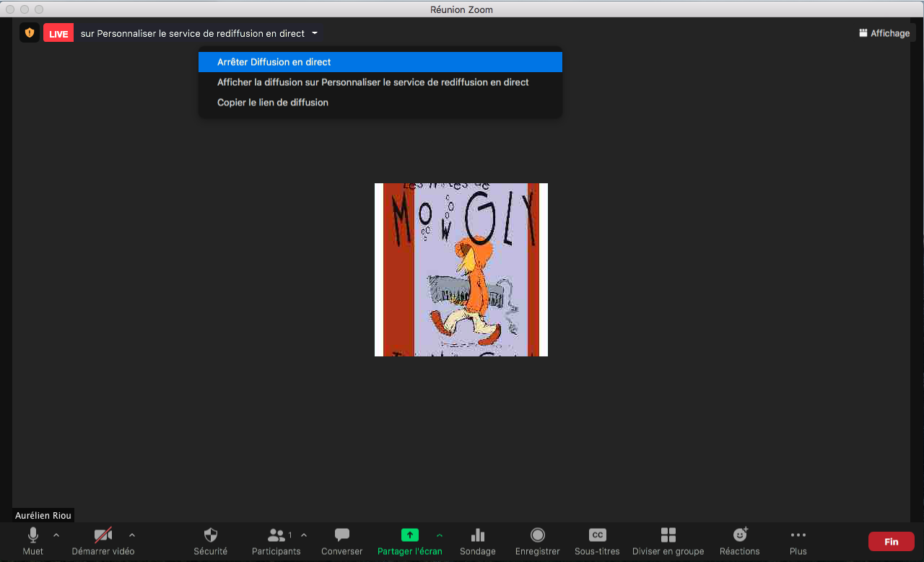Open the Participants panel

coord(276,535)
